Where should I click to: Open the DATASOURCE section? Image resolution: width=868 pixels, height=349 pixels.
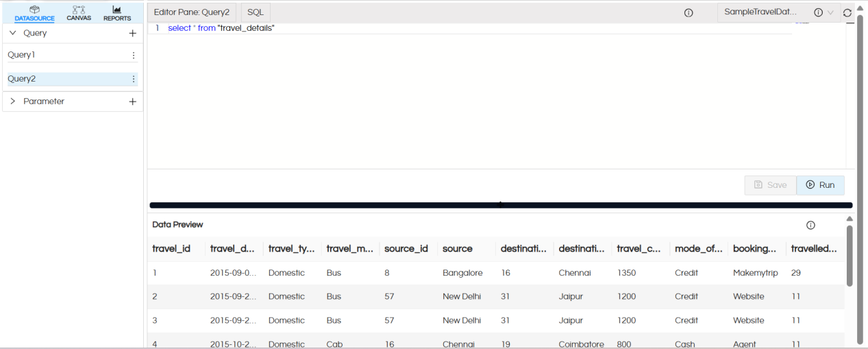click(34, 13)
